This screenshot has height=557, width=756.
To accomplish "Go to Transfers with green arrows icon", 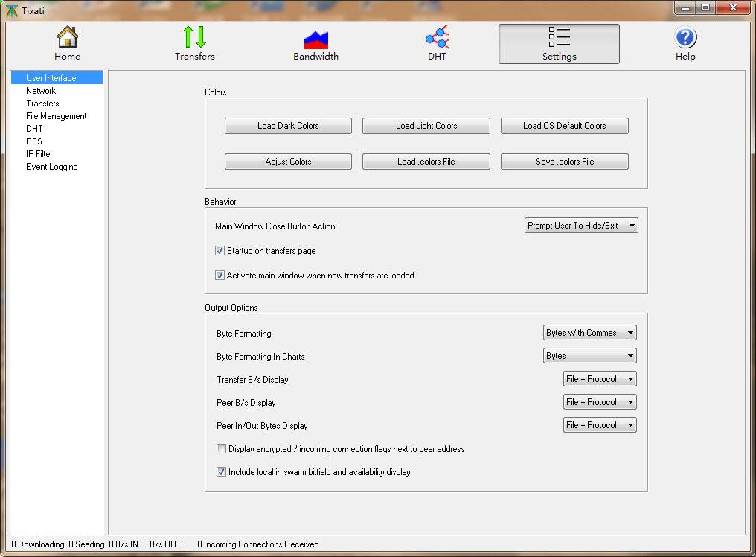I will pyautogui.click(x=194, y=37).
